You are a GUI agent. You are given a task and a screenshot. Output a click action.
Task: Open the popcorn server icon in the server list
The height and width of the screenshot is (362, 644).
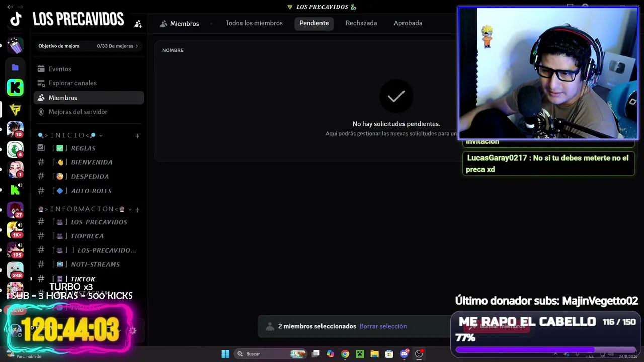coord(15,46)
